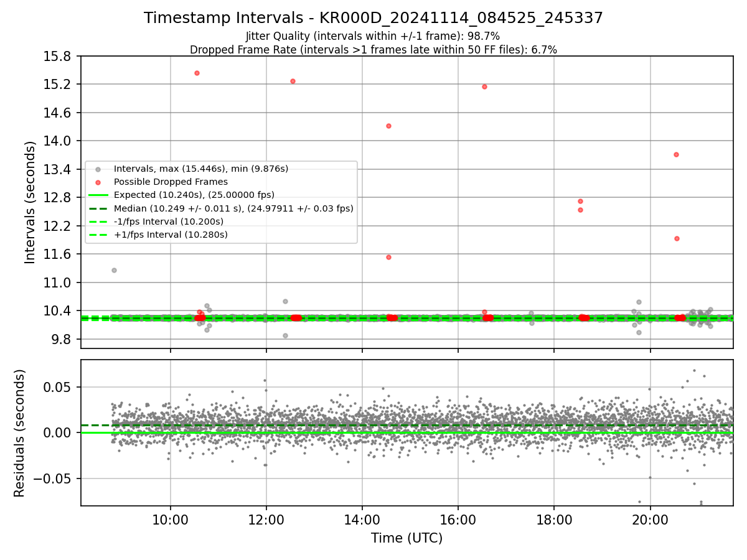Click the gray interval point at 11.2 s near 09:00
Viewport: 747px width, 560px height.
[114, 270]
